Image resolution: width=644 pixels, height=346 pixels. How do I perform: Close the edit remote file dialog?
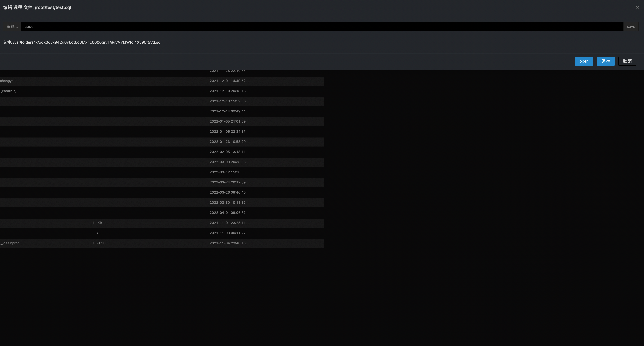(x=637, y=8)
